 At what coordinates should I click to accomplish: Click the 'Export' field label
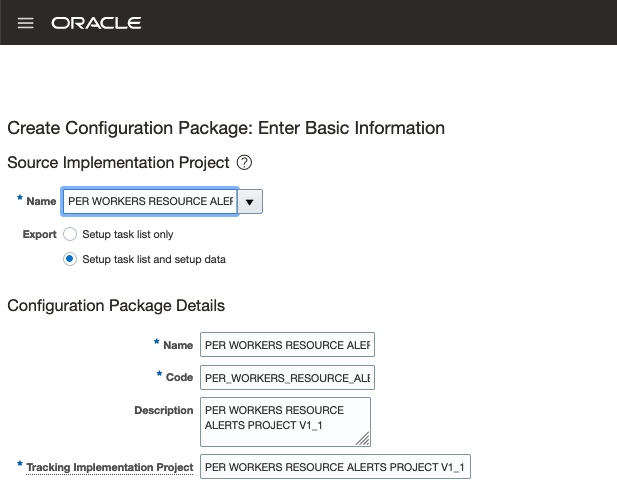39,234
